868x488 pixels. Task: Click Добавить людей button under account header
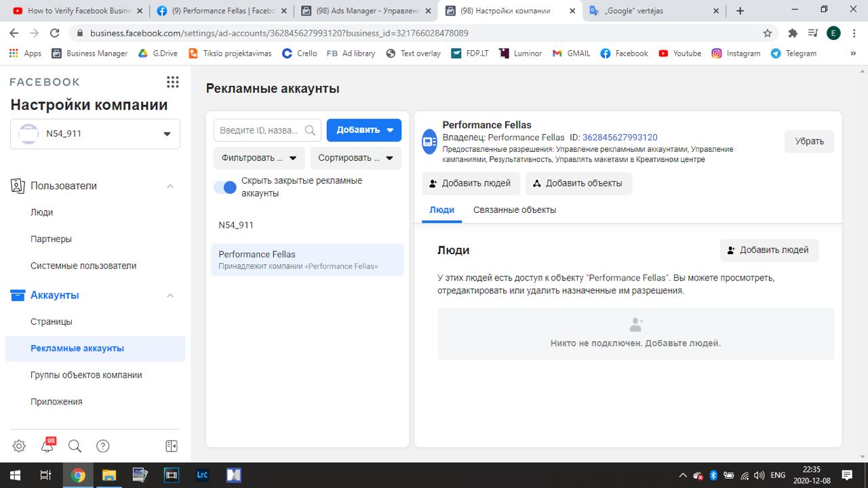[x=471, y=183]
